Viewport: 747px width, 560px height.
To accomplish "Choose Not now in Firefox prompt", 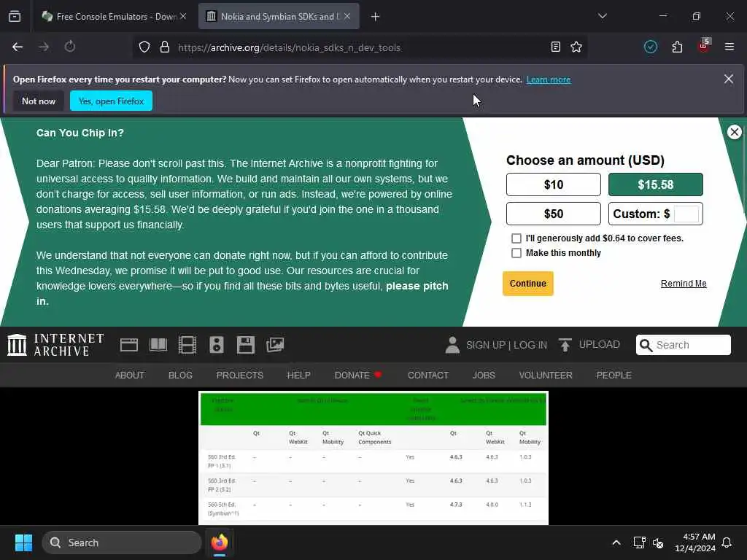I will click(x=39, y=101).
